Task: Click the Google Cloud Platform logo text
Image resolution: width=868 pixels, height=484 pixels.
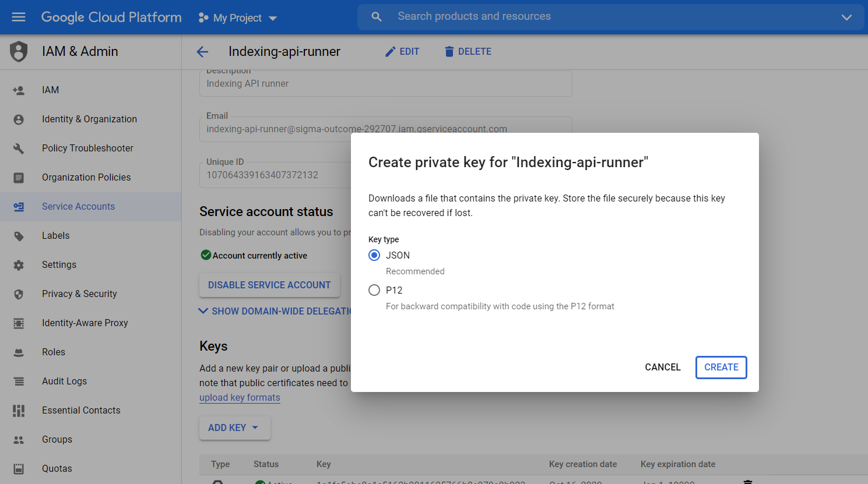Action: tap(111, 17)
